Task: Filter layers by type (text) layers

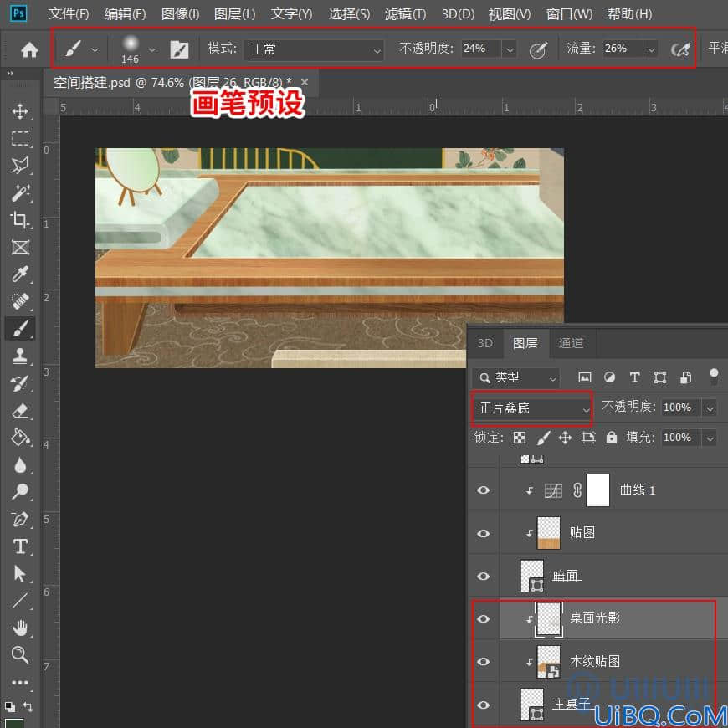Action: tap(634, 377)
